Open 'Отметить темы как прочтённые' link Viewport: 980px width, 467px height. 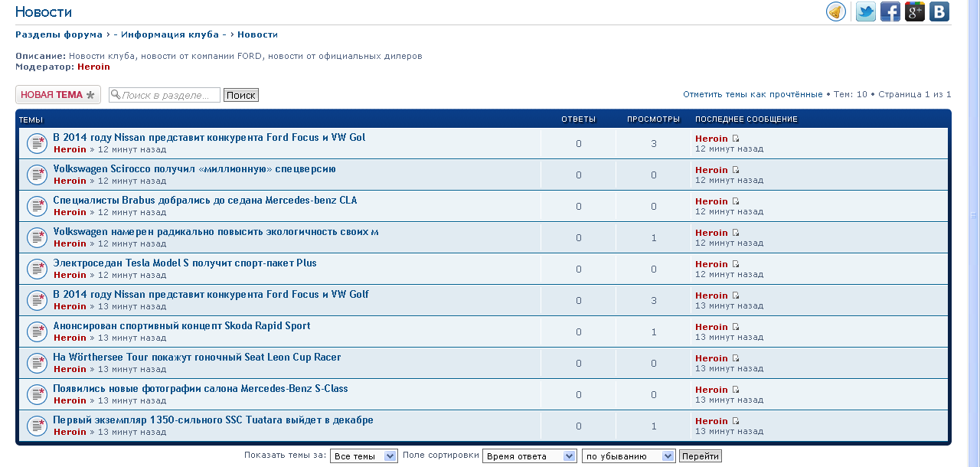(753, 94)
